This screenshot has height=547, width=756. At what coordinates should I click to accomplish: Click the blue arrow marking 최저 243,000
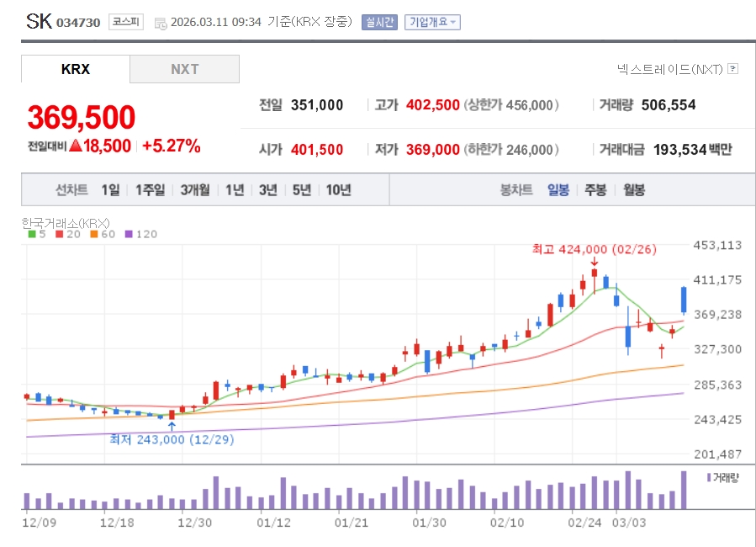pyautogui.click(x=172, y=425)
